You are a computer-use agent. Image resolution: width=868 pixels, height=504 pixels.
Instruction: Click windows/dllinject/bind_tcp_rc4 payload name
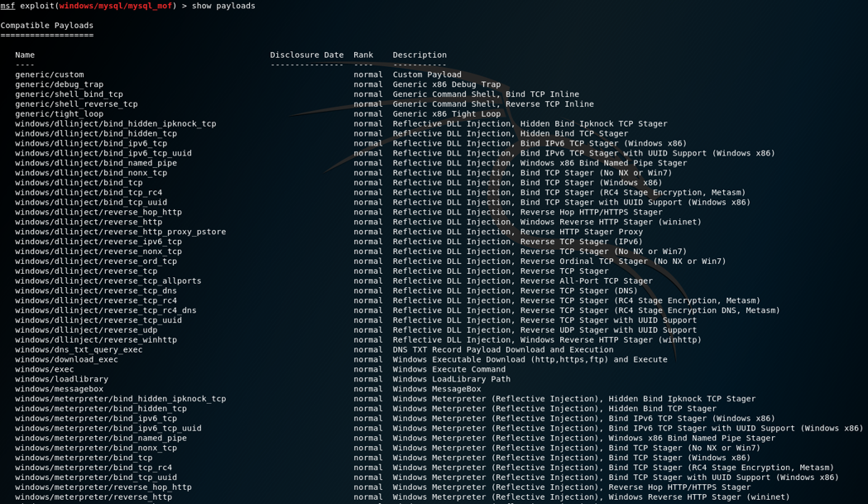tap(89, 193)
